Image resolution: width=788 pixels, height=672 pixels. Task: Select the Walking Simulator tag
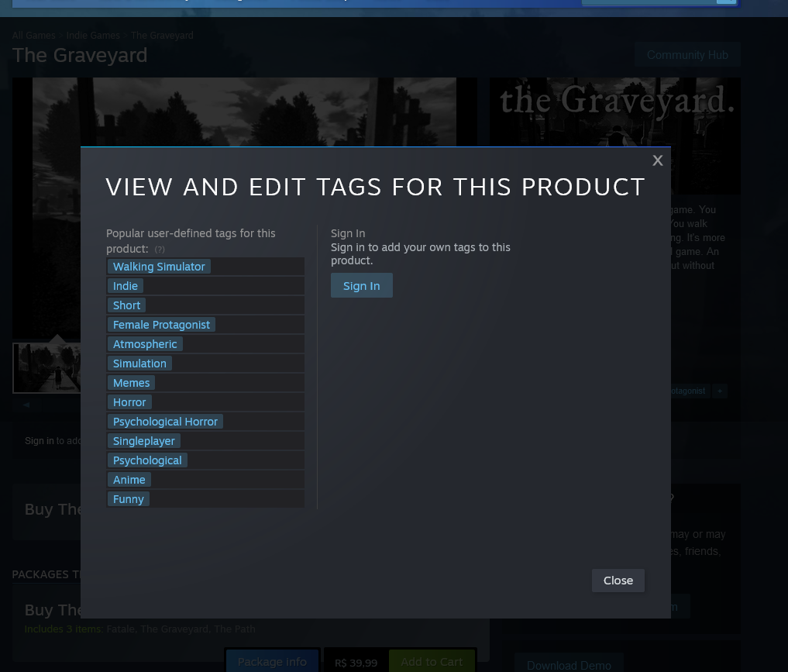click(x=159, y=267)
